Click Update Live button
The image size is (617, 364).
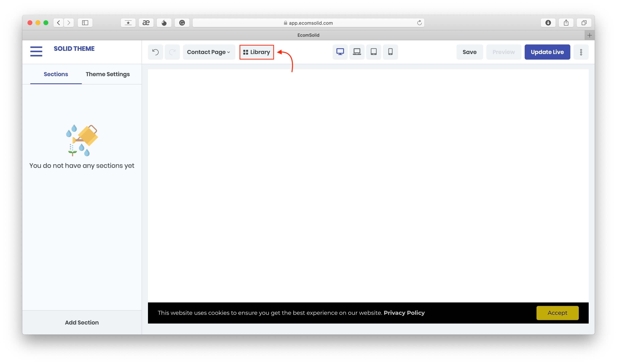[x=547, y=52]
